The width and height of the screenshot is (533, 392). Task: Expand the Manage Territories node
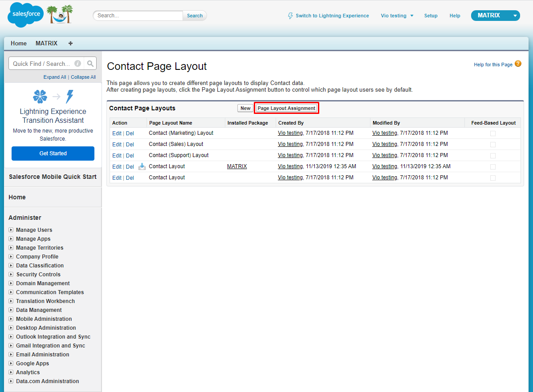pos(11,248)
